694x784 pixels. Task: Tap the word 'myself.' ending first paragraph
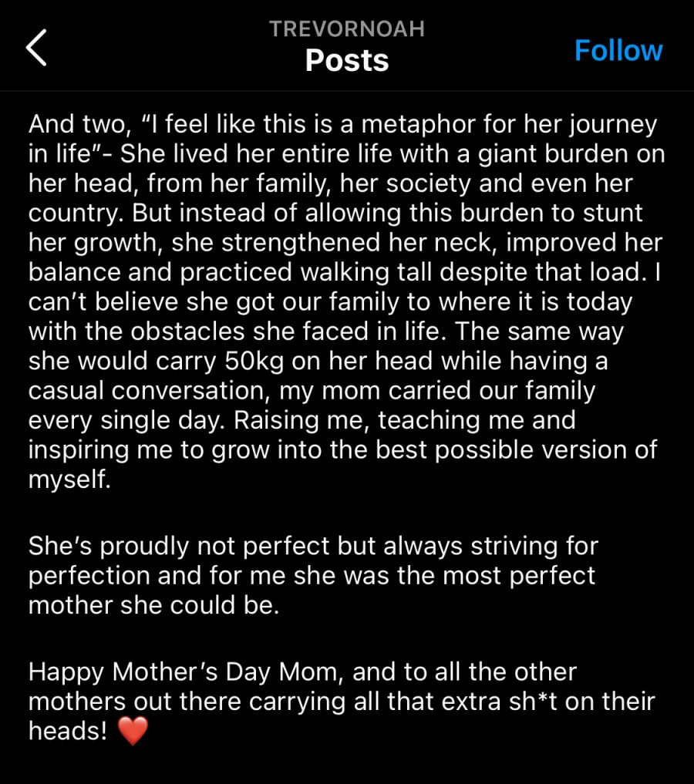pyautogui.click(x=69, y=479)
